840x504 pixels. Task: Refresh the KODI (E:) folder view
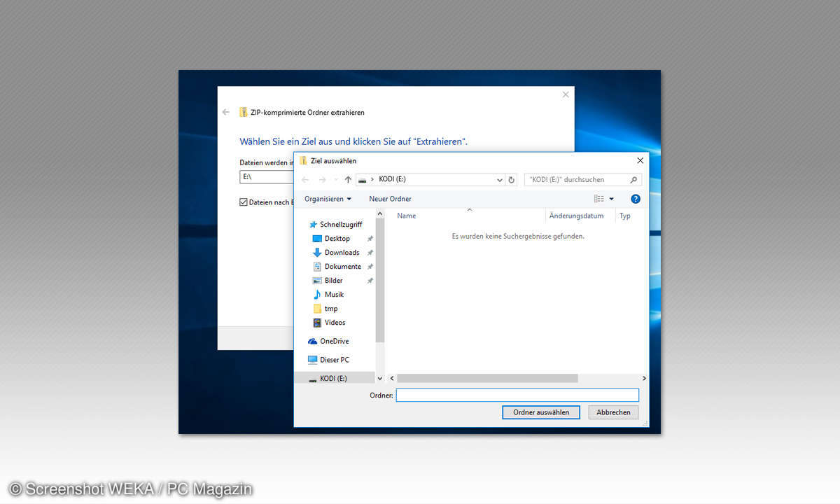pyautogui.click(x=512, y=180)
